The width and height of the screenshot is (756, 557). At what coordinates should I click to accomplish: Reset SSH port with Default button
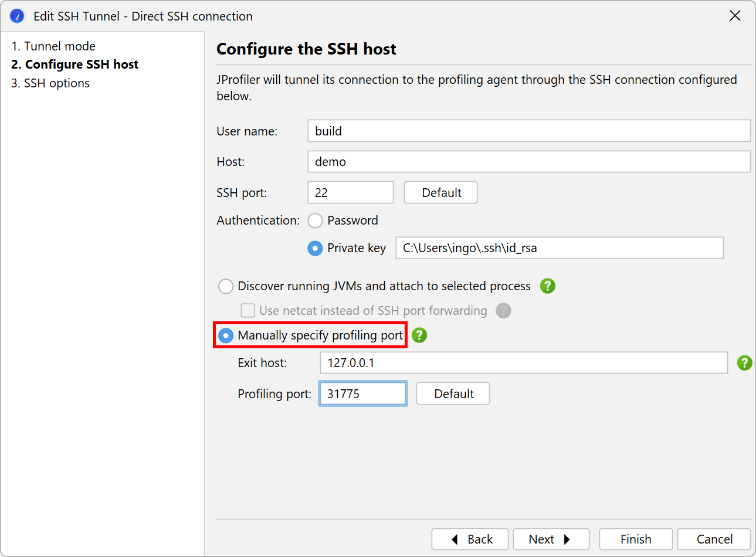pyautogui.click(x=440, y=193)
